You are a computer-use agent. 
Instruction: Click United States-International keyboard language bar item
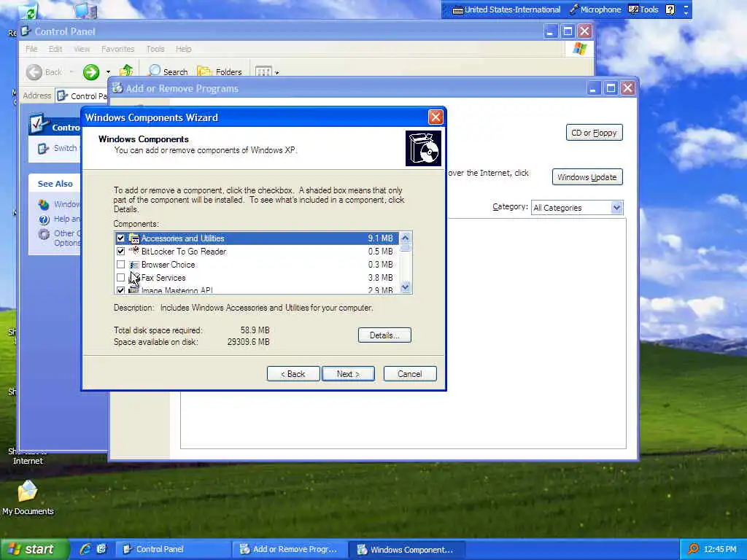pos(506,9)
